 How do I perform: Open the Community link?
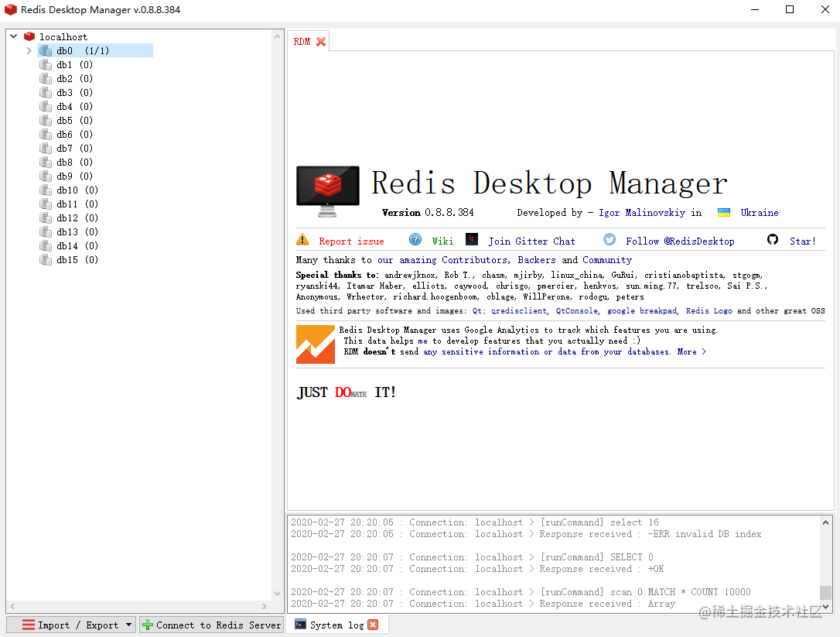click(x=607, y=259)
